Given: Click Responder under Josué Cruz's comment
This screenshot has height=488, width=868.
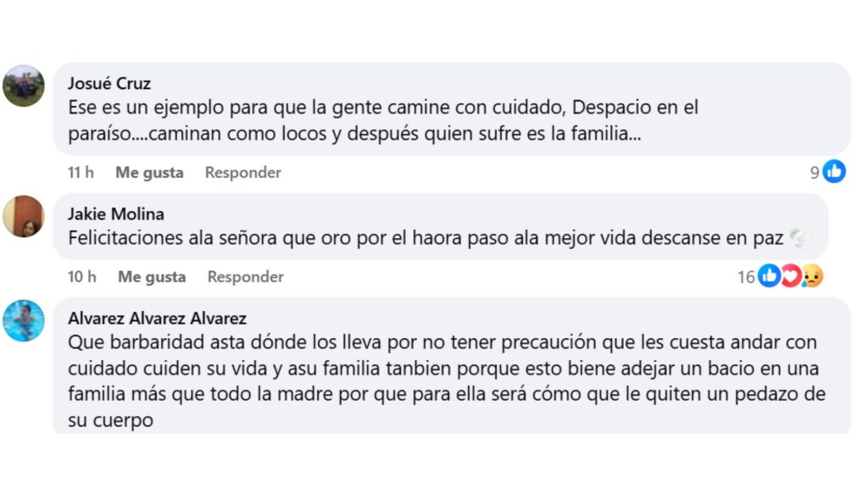Looking at the screenshot, I should tap(242, 171).
